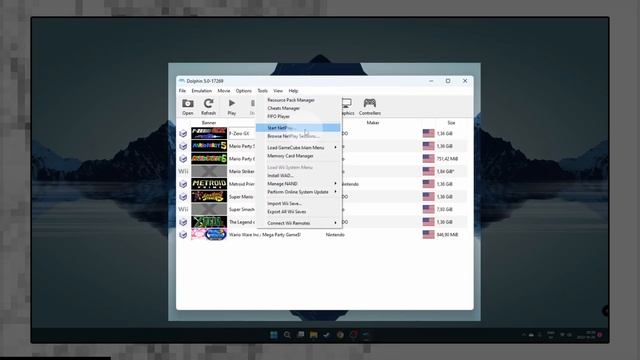640x360 pixels.
Task: Expand the Perform Online System Update submenu
Action: click(x=298, y=192)
